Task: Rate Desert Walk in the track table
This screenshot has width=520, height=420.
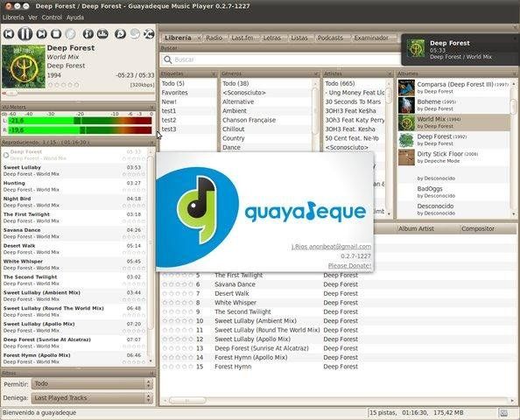Action: [178, 294]
